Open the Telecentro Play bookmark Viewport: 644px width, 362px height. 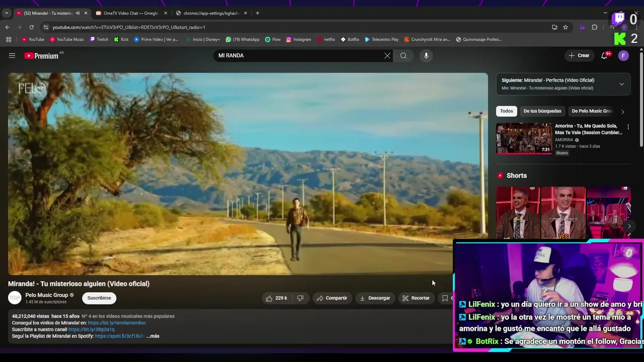(381, 39)
